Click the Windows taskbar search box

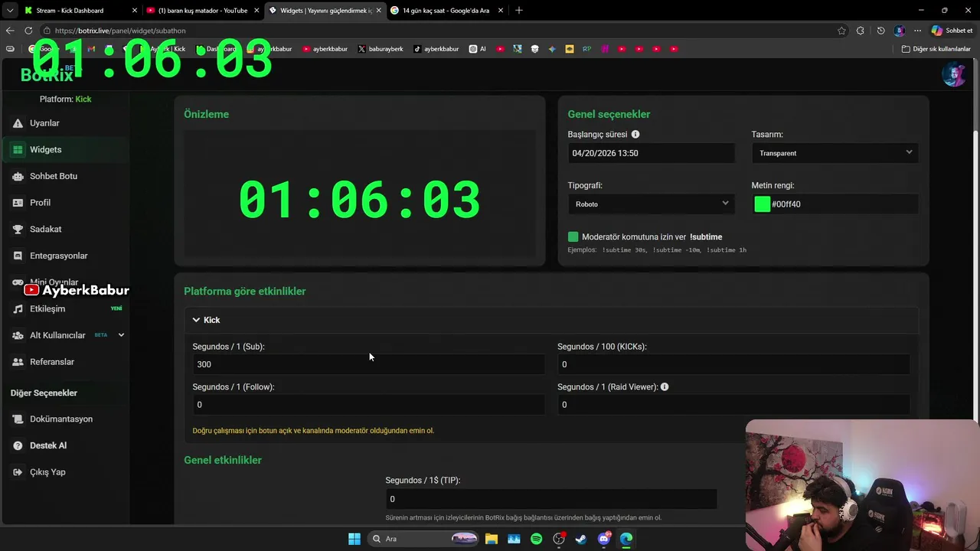[x=421, y=539]
